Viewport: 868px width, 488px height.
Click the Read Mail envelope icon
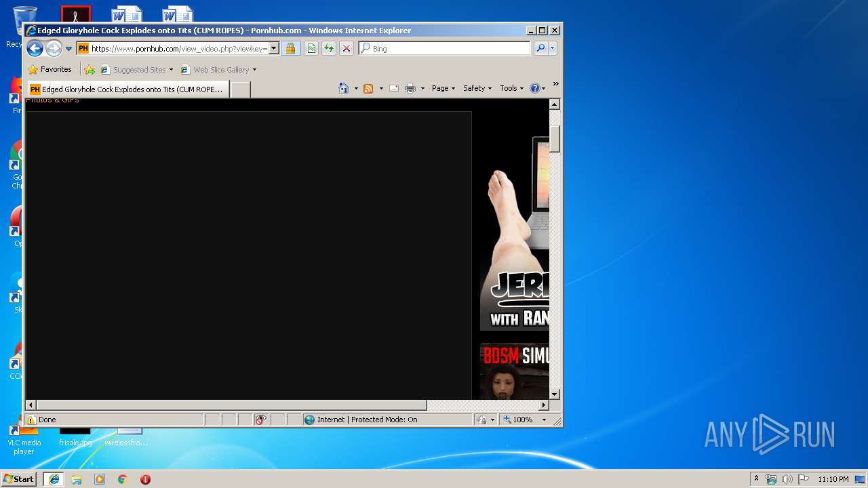pos(394,88)
